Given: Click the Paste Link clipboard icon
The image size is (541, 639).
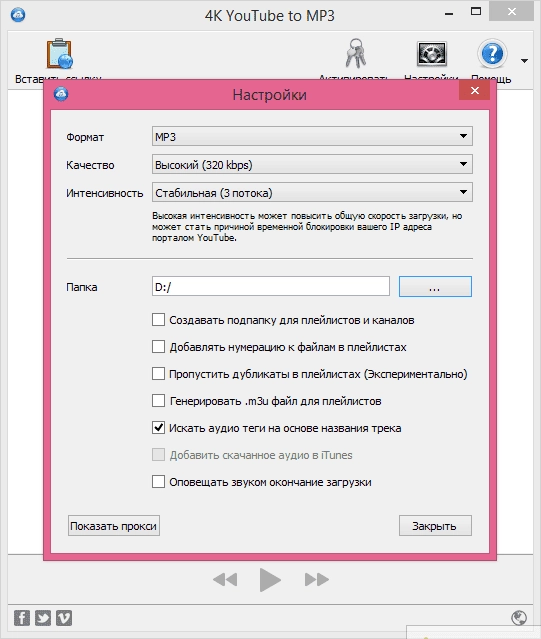Looking at the screenshot, I should click(59, 53).
